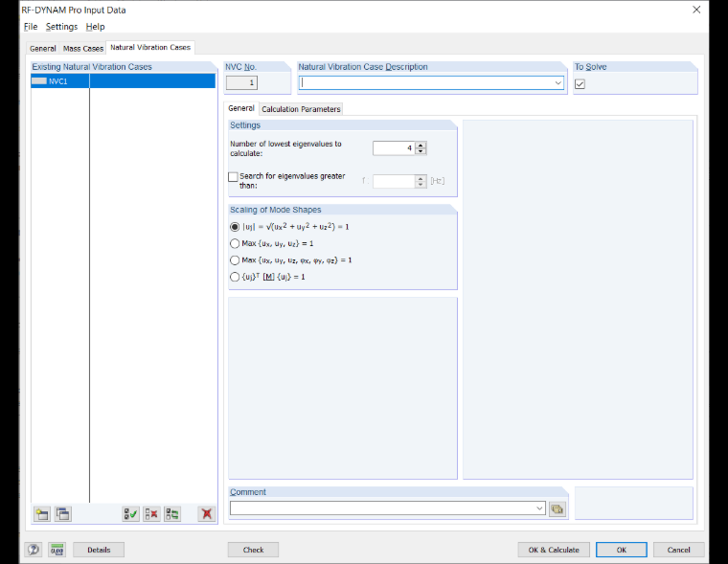Open the File menu
728x564 pixels.
point(31,27)
